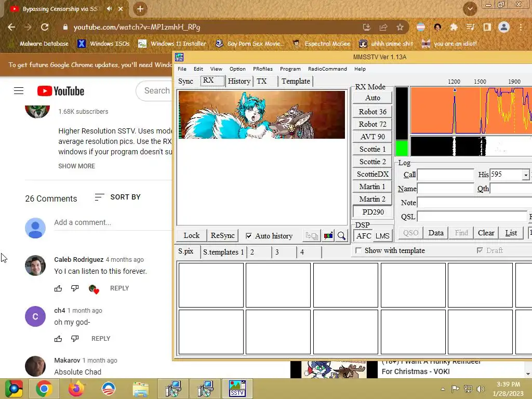Select Auto RX mode
This screenshot has height=399, width=532.
pyautogui.click(x=373, y=98)
